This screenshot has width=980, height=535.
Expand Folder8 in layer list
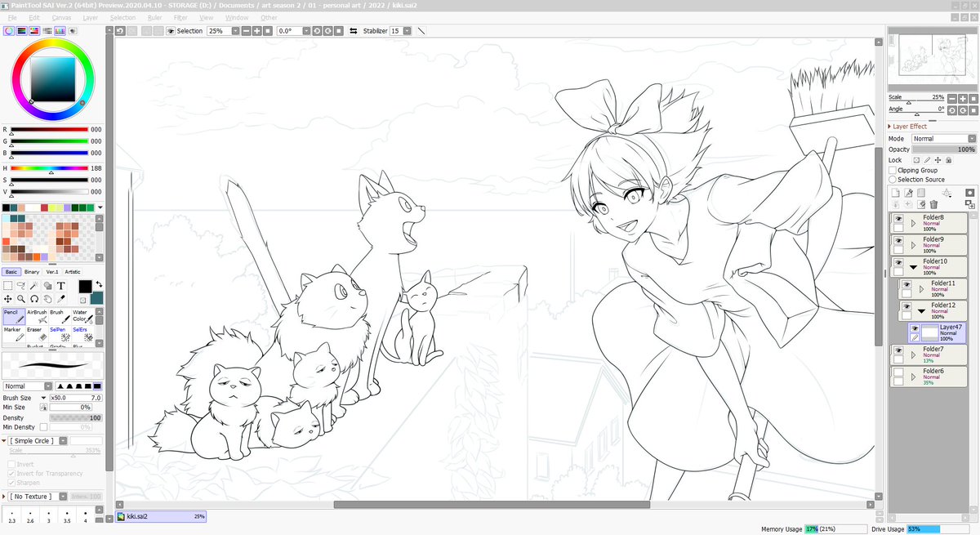(913, 222)
